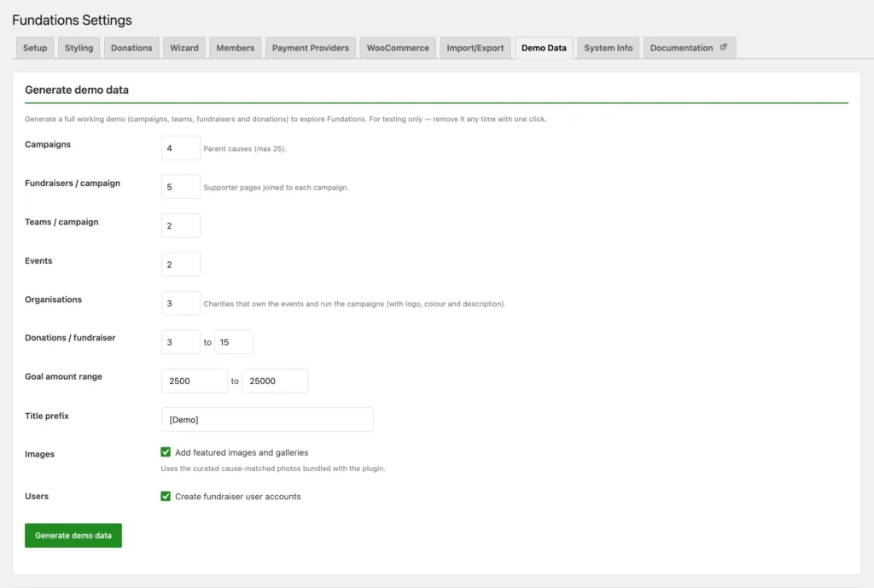Click the Generate demo data heading
Image resolution: width=874 pixels, height=588 pixels.
tap(77, 90)
